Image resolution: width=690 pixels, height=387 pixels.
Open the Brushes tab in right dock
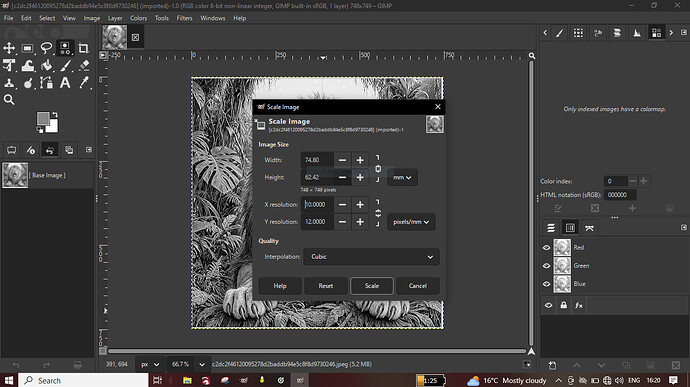pos(559,33)
